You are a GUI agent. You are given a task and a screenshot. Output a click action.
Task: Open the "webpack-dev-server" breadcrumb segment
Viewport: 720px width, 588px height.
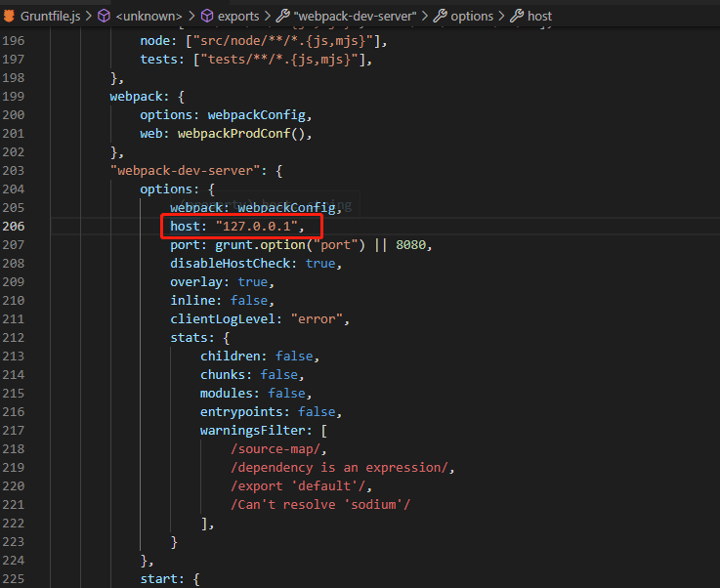[355, 16]
